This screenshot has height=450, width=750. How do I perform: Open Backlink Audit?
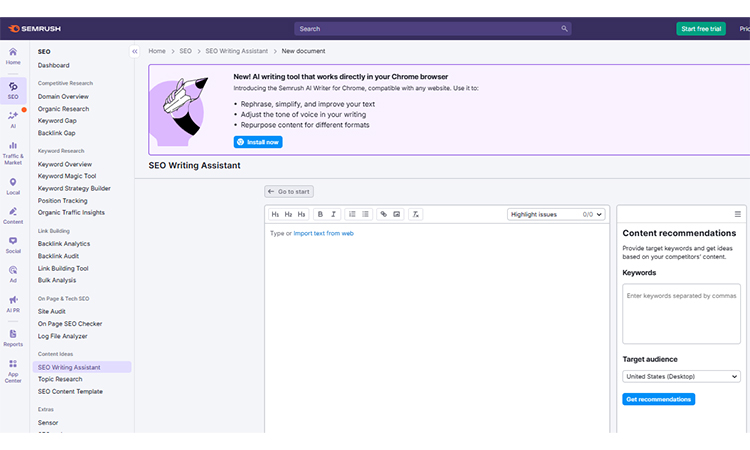pyautogui.click(x=58, y=256)
